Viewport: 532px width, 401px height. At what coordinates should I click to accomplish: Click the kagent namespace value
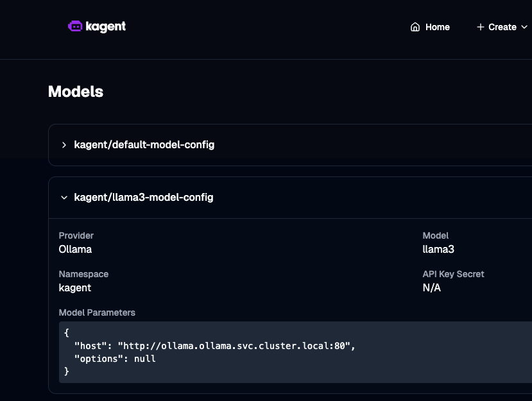tap(74, 287)
